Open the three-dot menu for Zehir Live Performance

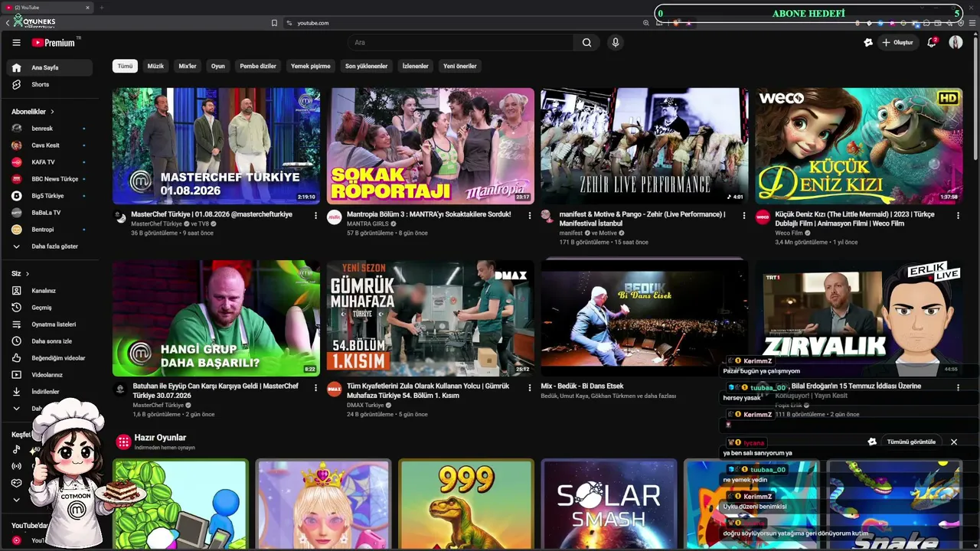743,216
